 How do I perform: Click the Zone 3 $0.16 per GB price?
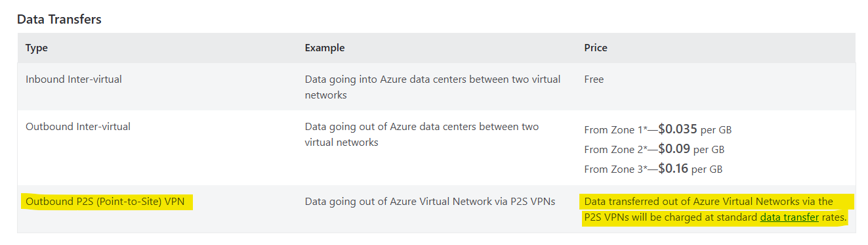(653, 169)
